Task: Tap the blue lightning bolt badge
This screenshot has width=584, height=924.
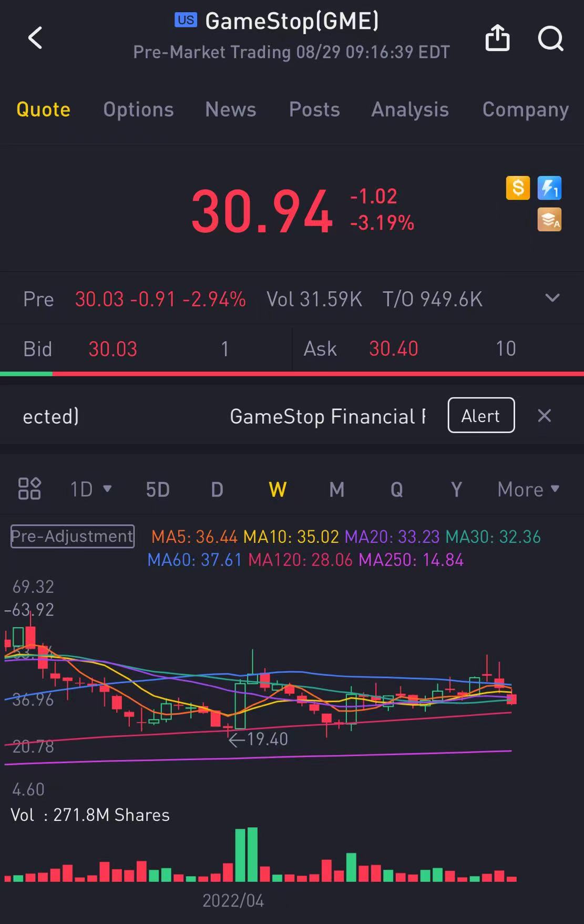Action: [x=549, y=188]
